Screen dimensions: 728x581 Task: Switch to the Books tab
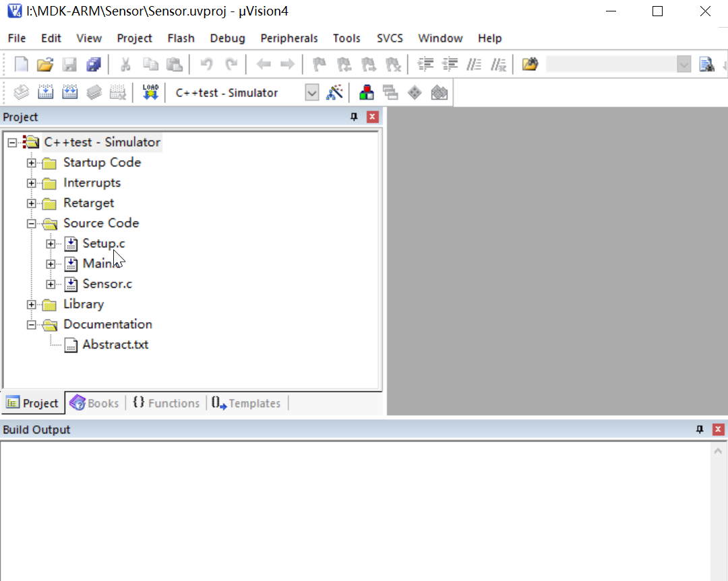[95, 403]
